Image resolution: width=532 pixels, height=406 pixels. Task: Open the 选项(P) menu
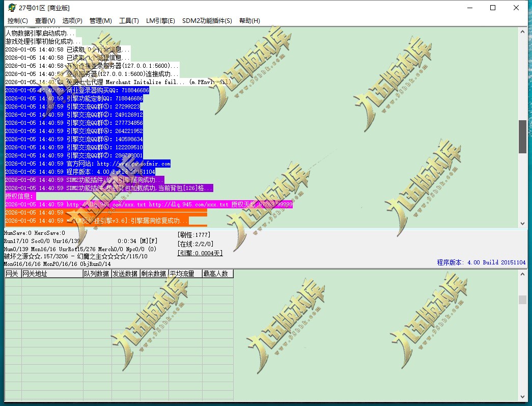point(72,21)
